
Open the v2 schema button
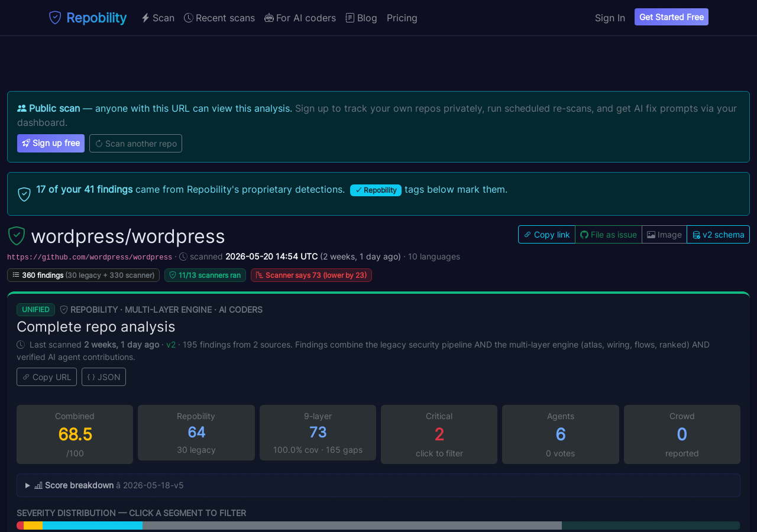[718, 234]
